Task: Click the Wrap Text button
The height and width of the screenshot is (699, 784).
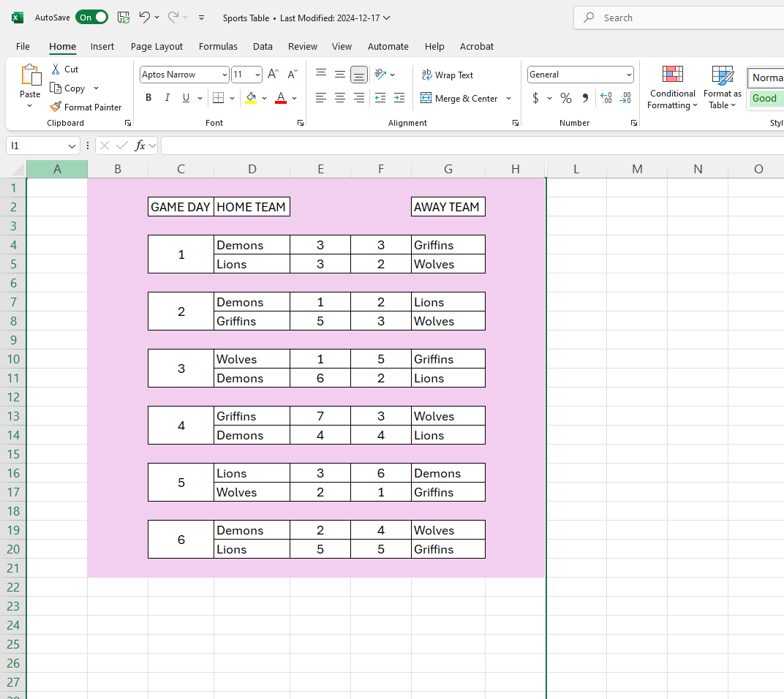Action: [x=447, y=75]
